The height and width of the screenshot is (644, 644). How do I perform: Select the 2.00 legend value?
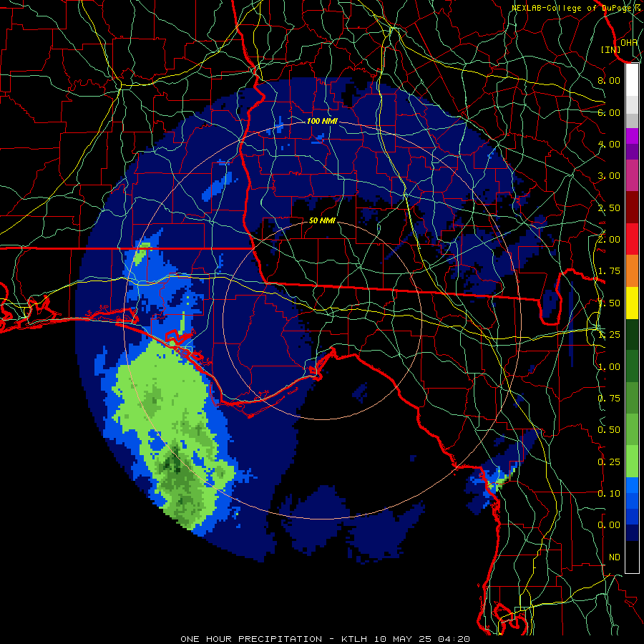click(609, 240)
